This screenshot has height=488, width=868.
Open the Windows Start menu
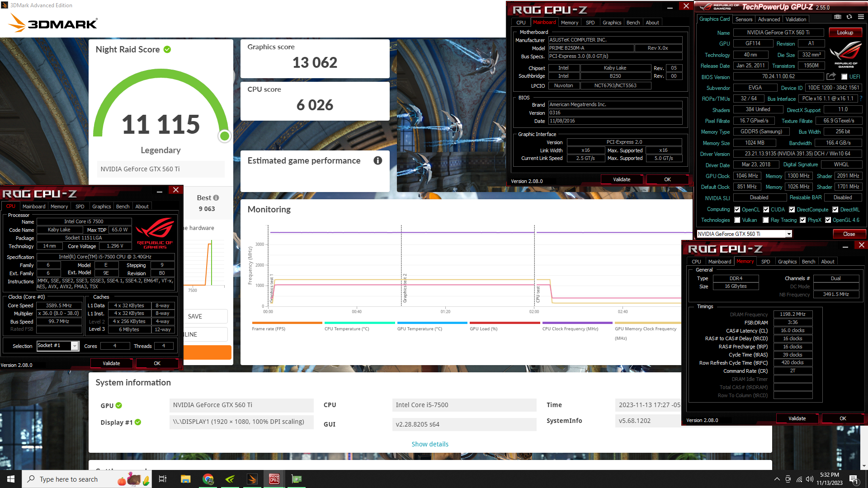(11, 479)
